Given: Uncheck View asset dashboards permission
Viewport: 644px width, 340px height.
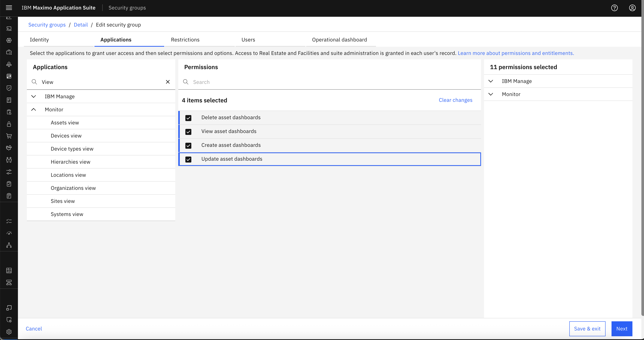Looking at the screenshot, I should [x=188, y=132].
